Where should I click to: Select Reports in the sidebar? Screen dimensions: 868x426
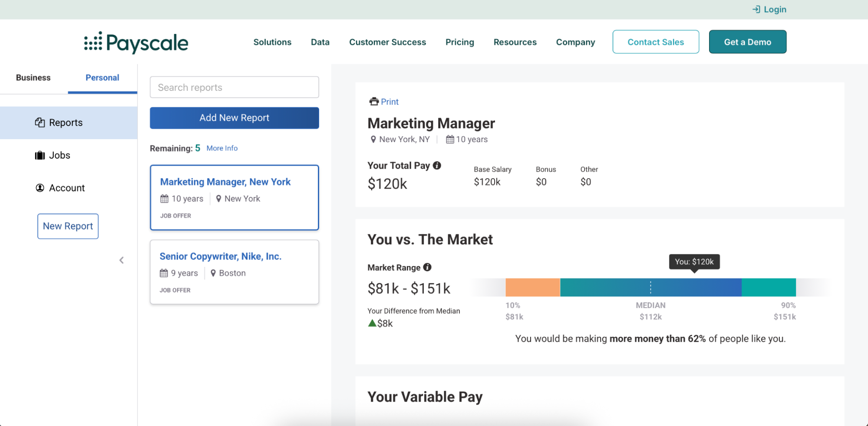pos(69,123)
